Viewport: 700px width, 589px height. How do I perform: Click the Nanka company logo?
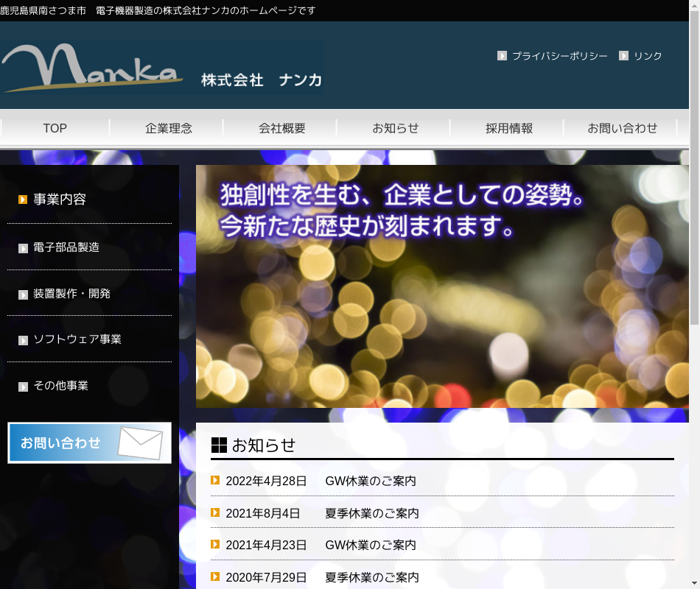coord(162,67)
